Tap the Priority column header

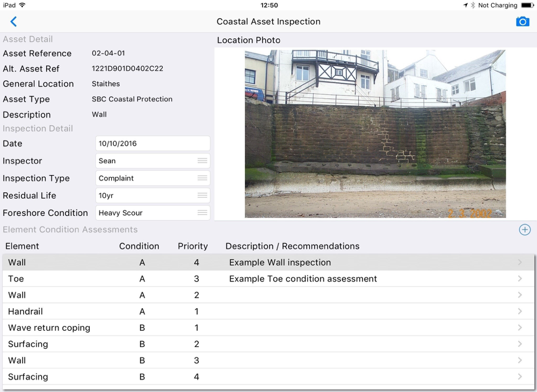193,246
